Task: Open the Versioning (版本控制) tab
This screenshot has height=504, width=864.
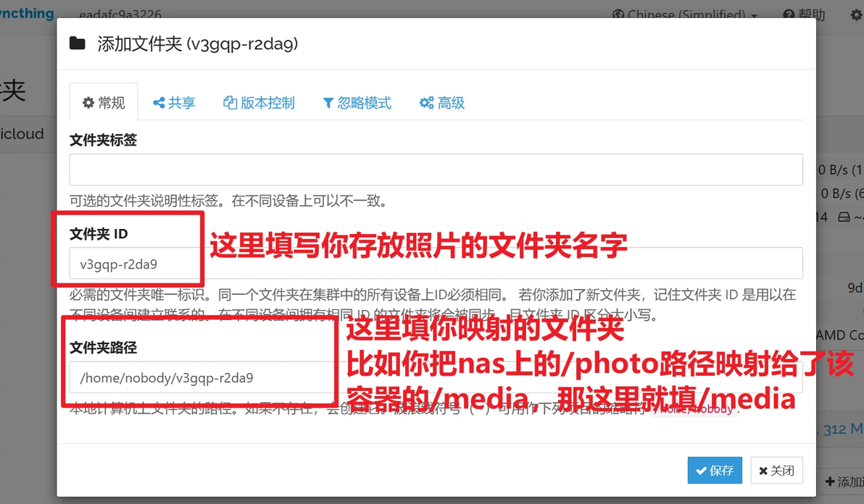Action: [x=259, y=102]
